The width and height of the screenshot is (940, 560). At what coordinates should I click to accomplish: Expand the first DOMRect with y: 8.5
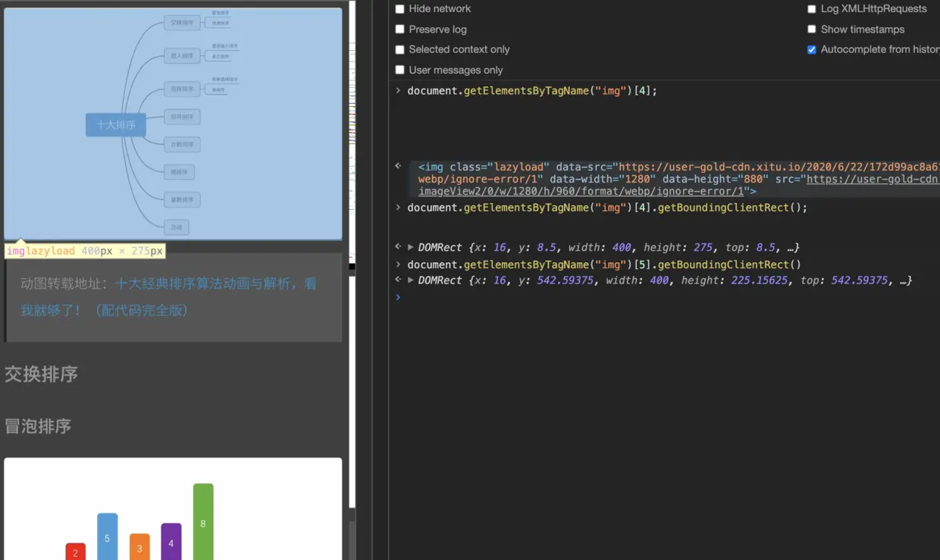click(x=411, y=248)
